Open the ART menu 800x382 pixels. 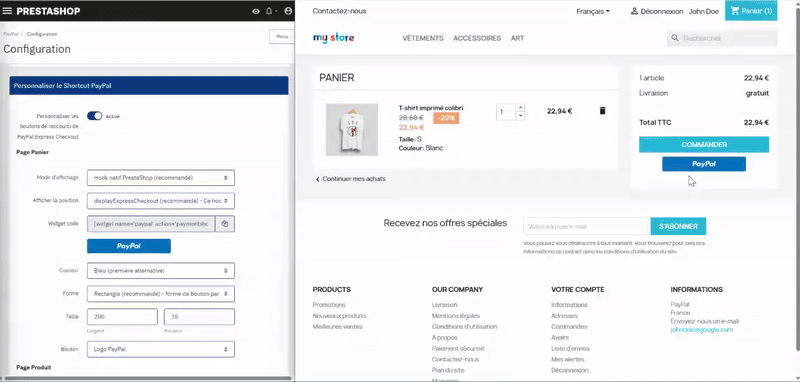tap(517, 38)
